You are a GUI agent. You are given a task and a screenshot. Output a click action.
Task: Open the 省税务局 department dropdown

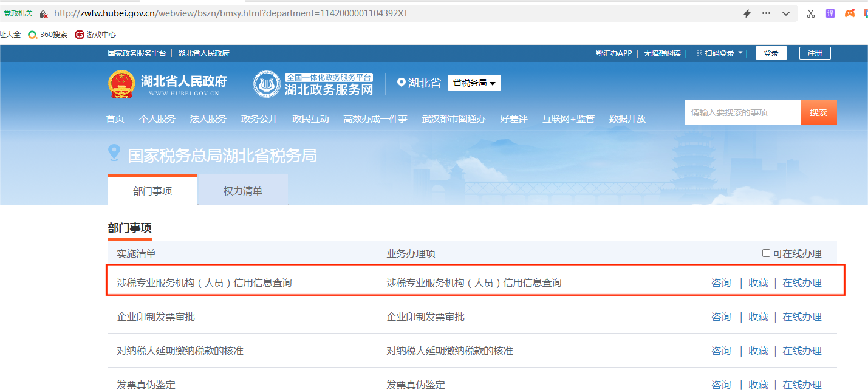click(474, 83)
